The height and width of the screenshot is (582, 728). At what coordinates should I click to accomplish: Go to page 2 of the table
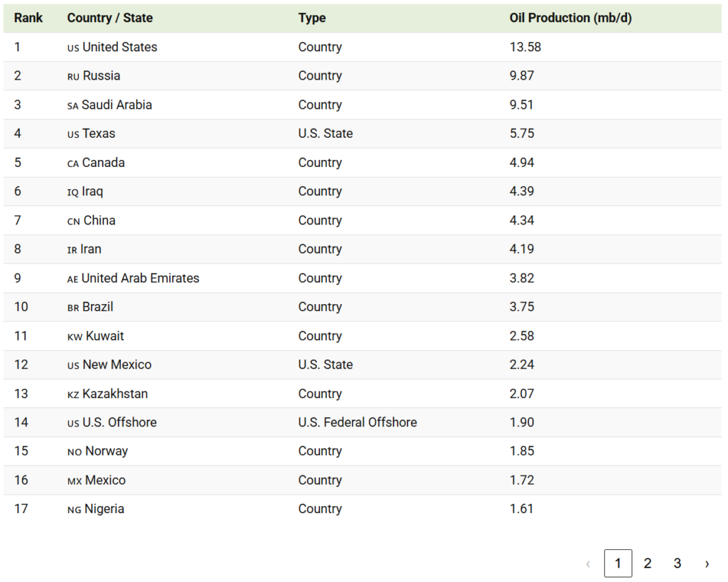tap(647, 564)
